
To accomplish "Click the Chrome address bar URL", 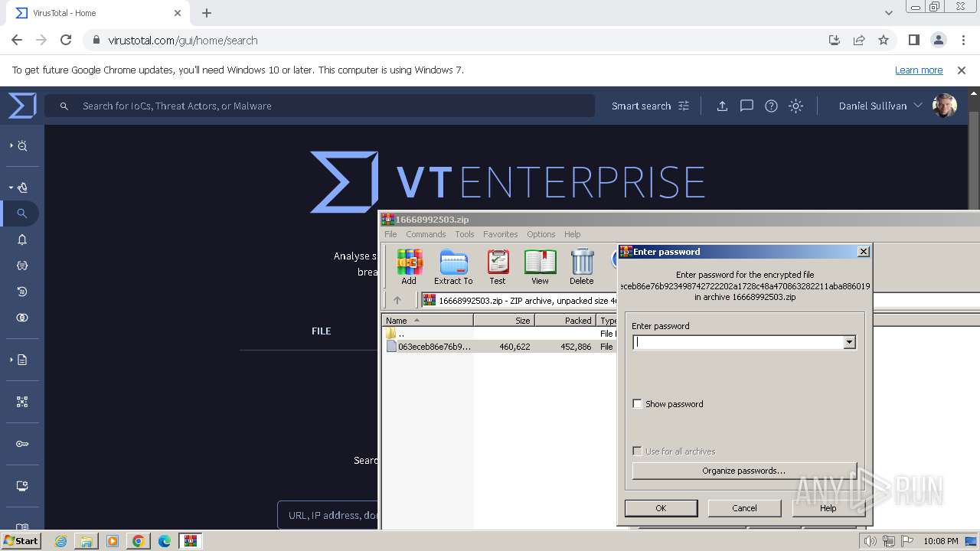I will 182,40.
